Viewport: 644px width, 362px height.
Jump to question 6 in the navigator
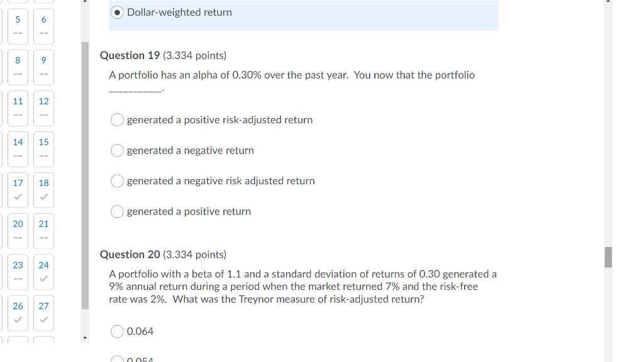[x=43, y=26]
